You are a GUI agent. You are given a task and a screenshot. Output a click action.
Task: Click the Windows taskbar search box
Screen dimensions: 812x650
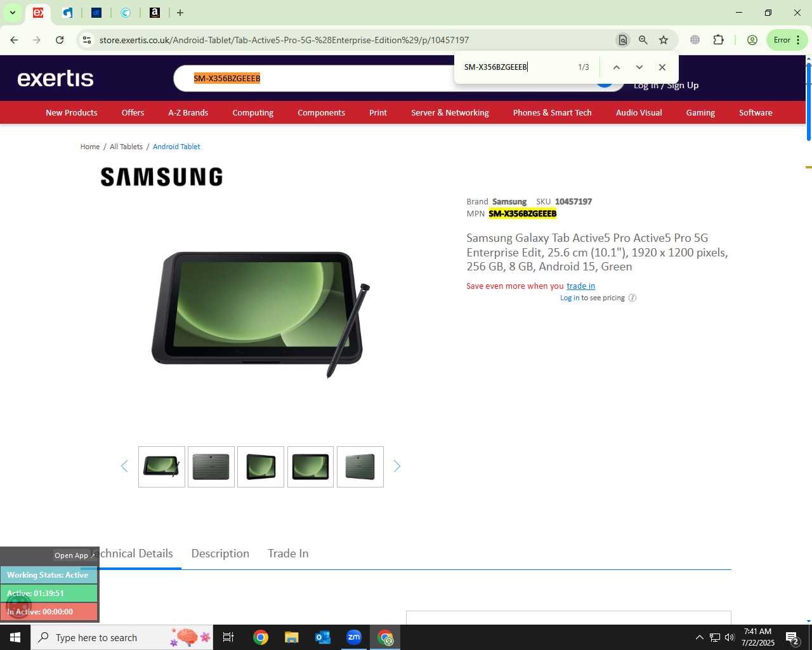[x=122, y=637]
